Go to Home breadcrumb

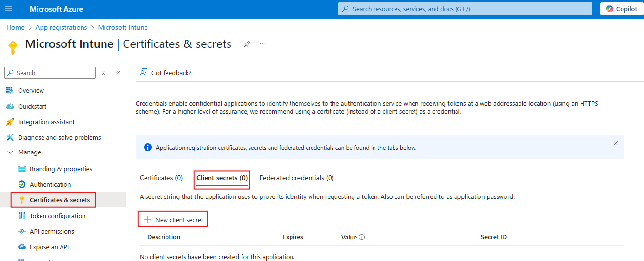click(16, 28)
